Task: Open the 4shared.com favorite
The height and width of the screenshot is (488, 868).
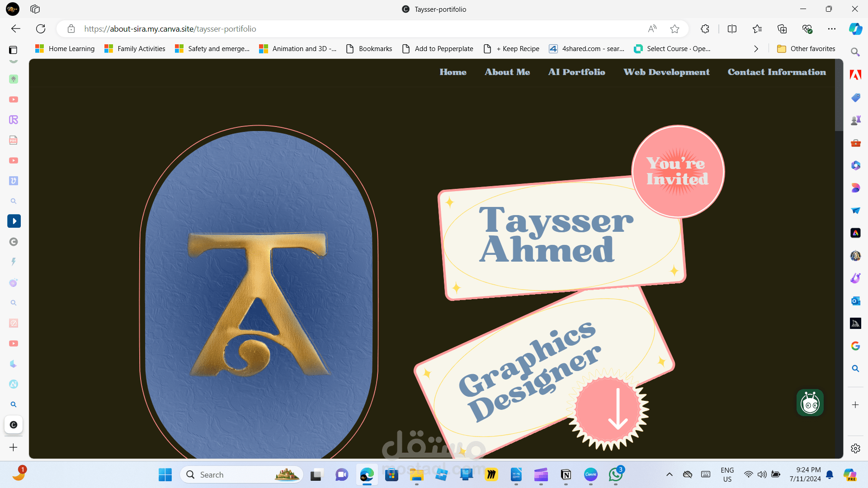Action: point(586,49)
